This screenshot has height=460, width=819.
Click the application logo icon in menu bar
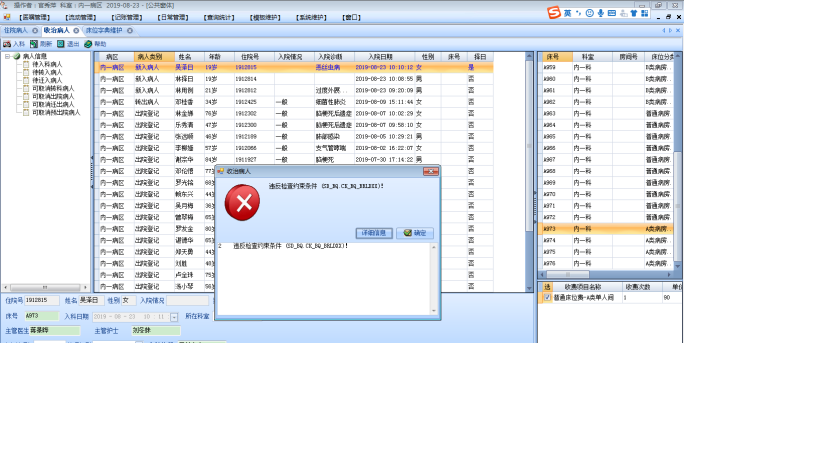7,17
